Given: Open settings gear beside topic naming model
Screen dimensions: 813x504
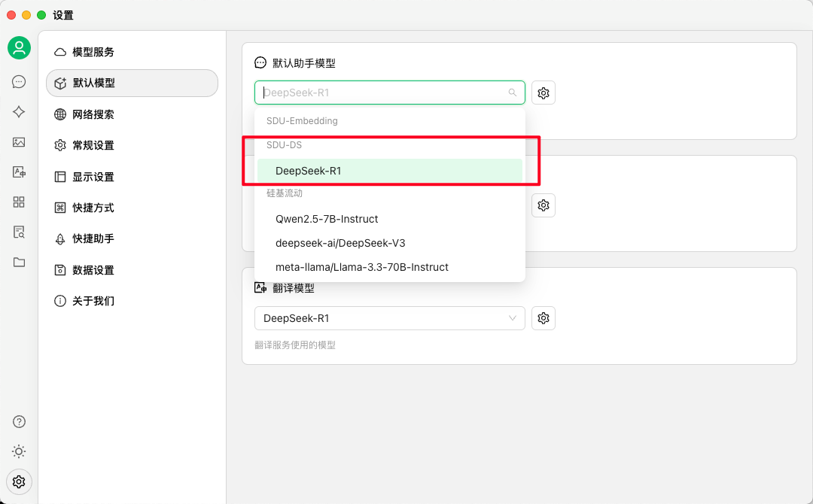Looking at the screenshot, I should point(544,205).
